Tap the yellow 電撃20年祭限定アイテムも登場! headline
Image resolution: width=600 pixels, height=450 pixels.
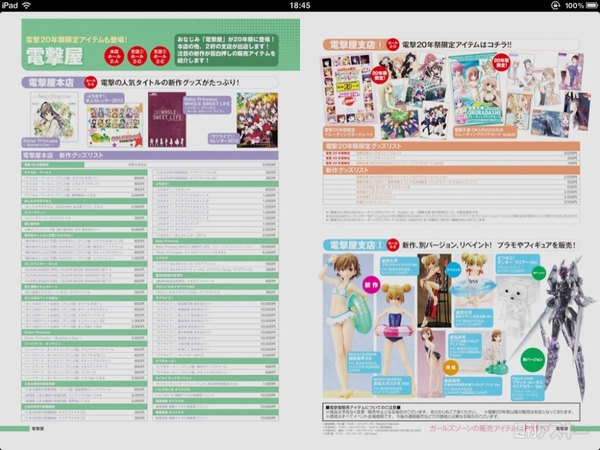pos(77,40)
